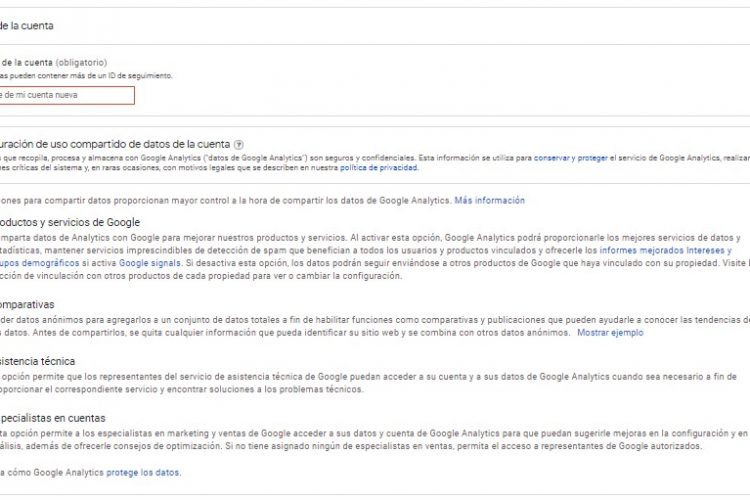The image size is (750, 500).
Task: Click the 'sistencia técnica' heading text
Action: 37,361
